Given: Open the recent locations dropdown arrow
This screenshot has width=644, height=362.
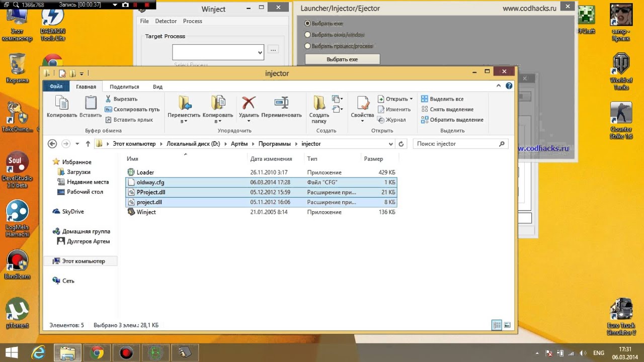Looking at the screenshot, I should (x=77, y=144).
